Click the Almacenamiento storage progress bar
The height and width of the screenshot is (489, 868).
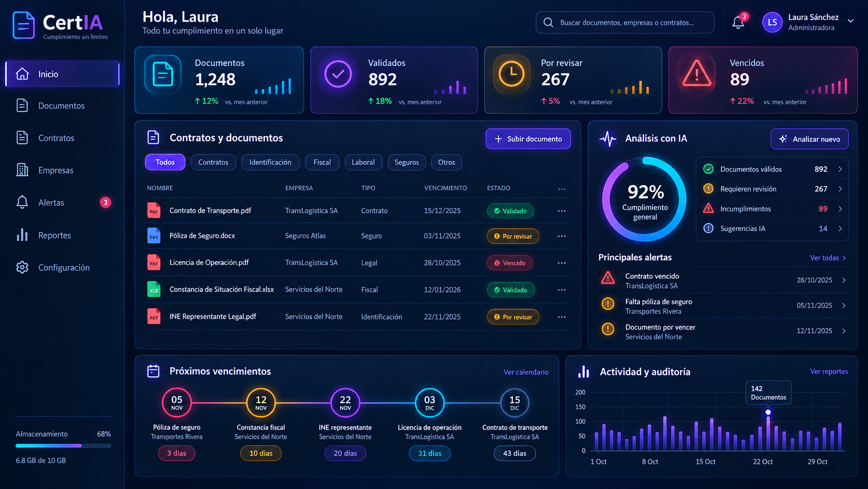click(x=63, y=446)
